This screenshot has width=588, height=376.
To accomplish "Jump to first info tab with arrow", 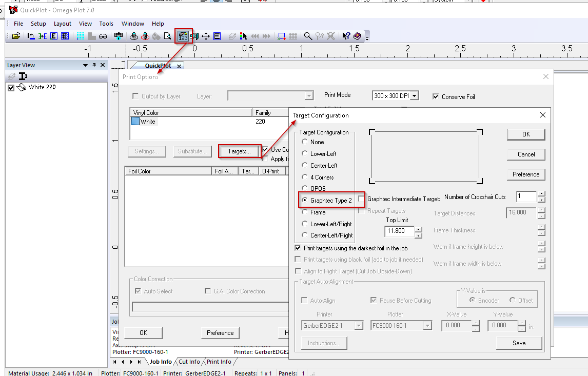I will 114,362.
